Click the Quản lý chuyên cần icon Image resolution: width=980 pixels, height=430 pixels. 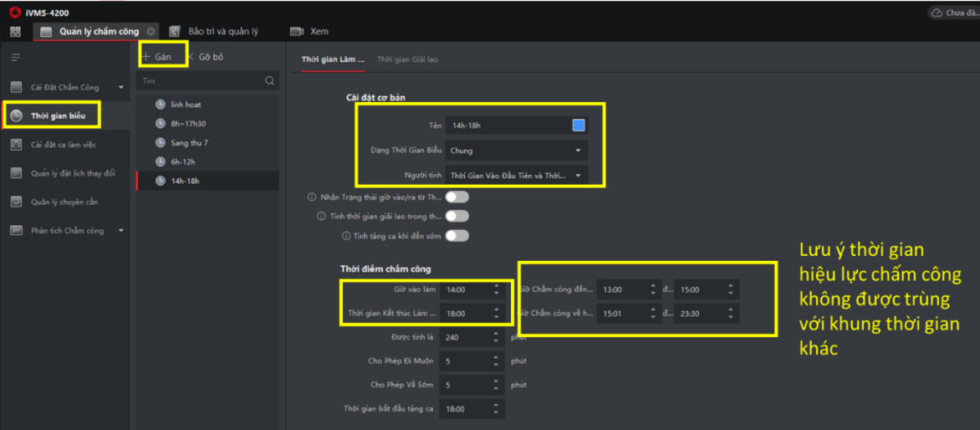tap(16, 202)
